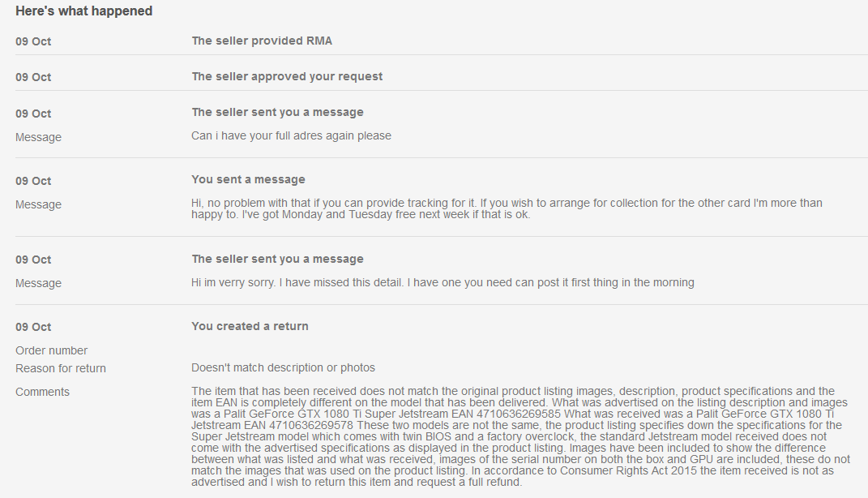Click first 'The seller sent you a message' heading
868x498 pixels.
pos(277,112)
